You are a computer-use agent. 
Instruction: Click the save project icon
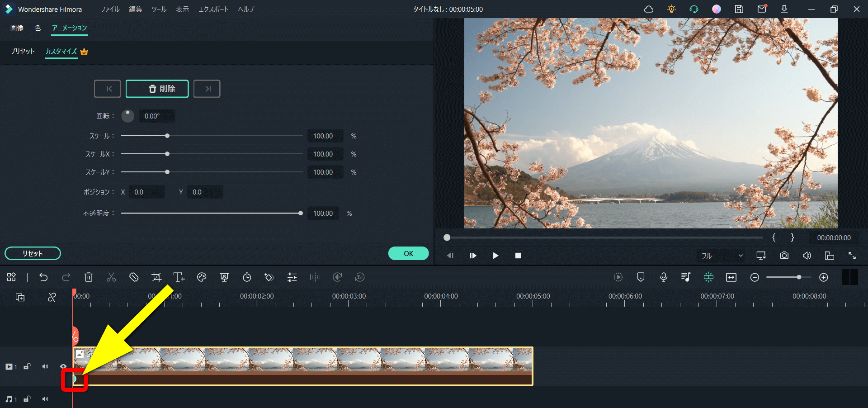point(739,9)
